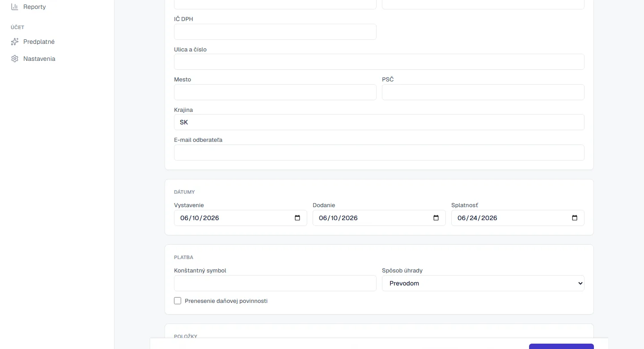Click the "Dodanie" label text

[324, 205]
